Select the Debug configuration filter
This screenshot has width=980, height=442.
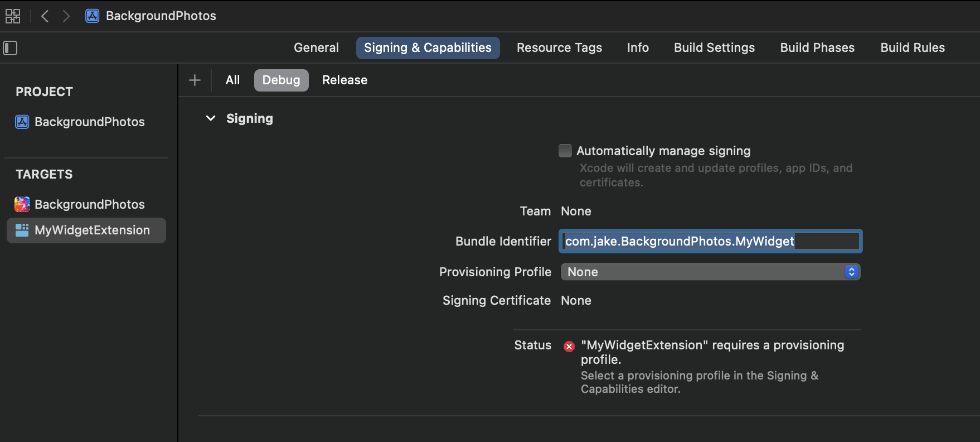click(x=281, y=80)
